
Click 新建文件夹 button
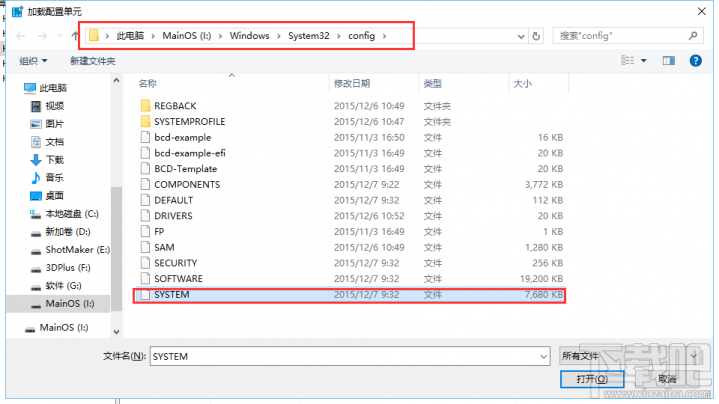93,61
